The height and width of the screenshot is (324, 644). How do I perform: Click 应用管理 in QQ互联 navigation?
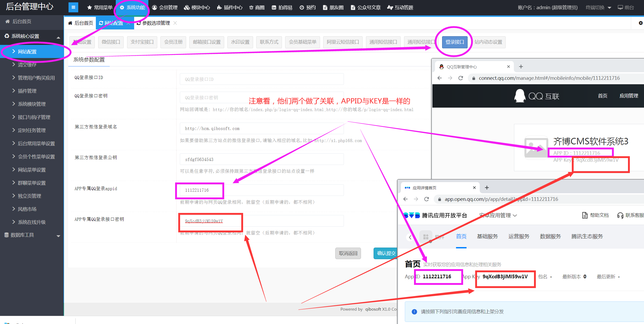[629, 96]
